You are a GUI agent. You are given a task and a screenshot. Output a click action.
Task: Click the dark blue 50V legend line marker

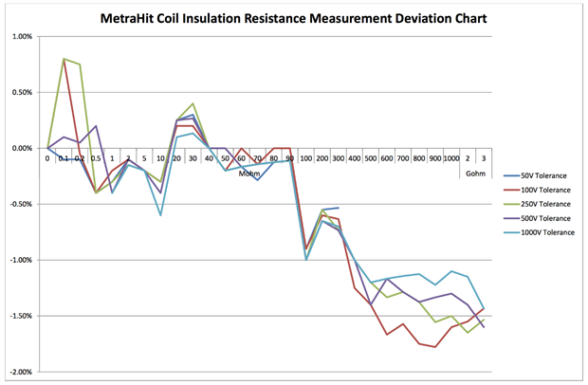tap(511, 175)
